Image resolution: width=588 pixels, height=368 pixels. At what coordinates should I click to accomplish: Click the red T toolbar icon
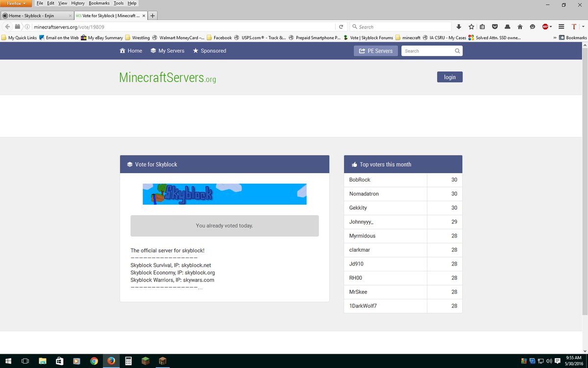[574, 26]
